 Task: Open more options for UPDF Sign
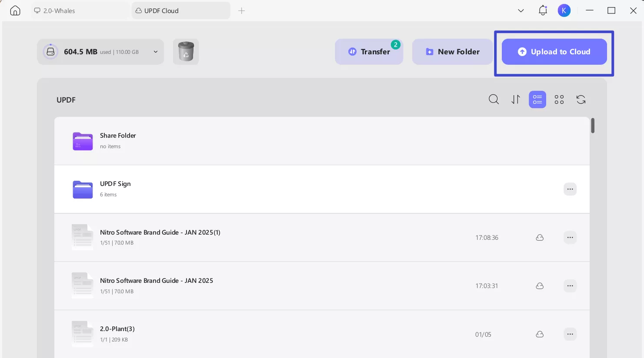point(570,189)
